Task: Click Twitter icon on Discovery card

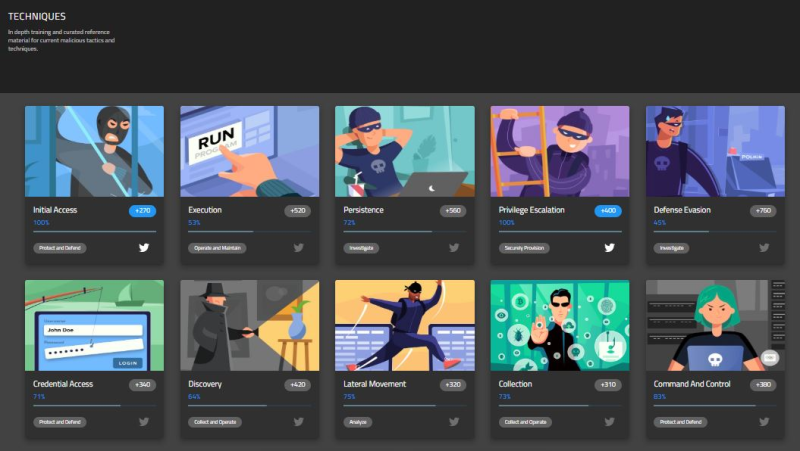Action: tap(299, 421)
